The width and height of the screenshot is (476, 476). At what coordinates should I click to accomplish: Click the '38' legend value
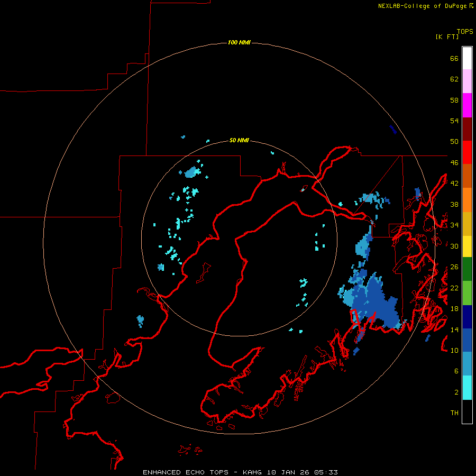click(x=454, y=204)
